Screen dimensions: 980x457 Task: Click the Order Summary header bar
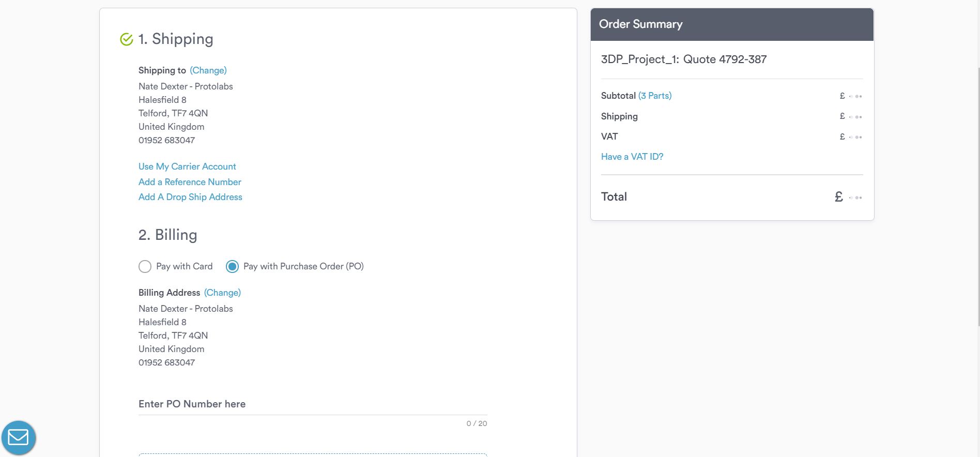[x=732, y=24]
